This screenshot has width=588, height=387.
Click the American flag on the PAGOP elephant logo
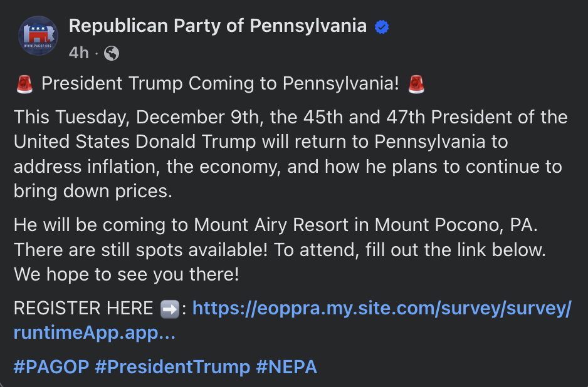pyautogui.click(x=38, y=28)
